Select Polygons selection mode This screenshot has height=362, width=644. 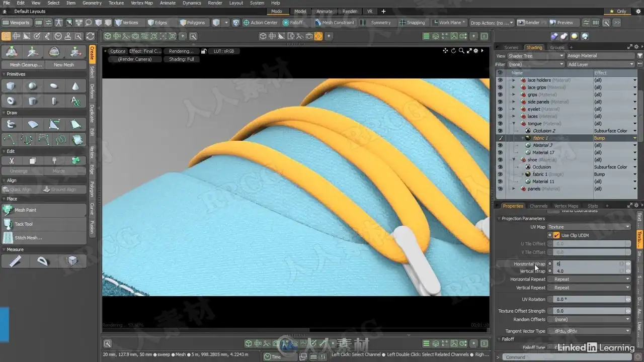192,23
